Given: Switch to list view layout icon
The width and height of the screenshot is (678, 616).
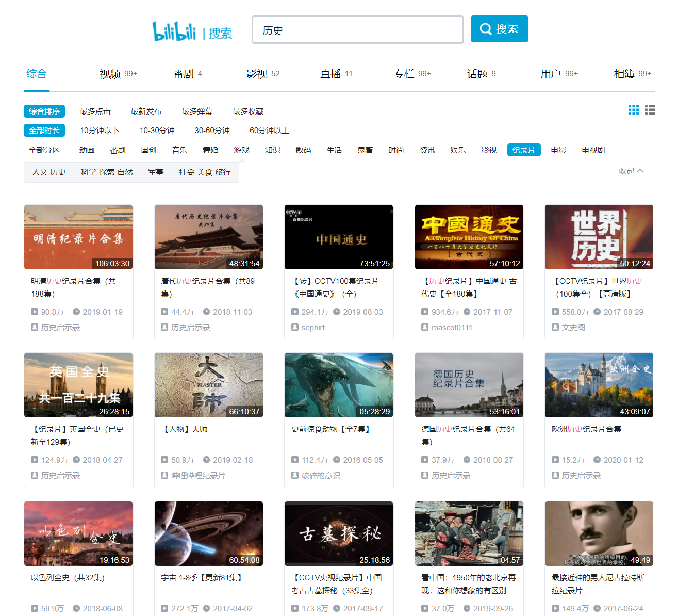Looking at the screenshot, I should click(x=649, y=109).
